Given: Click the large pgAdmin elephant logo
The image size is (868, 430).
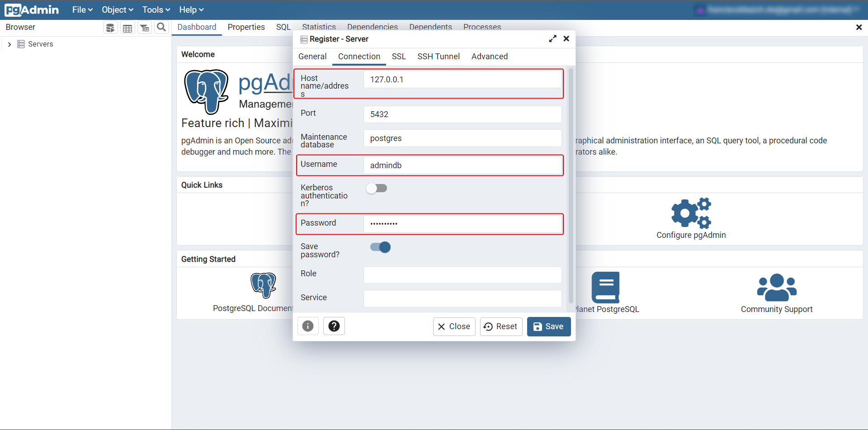Looking at the screenshot, I should pyautogui.click(x=206, y=92).
